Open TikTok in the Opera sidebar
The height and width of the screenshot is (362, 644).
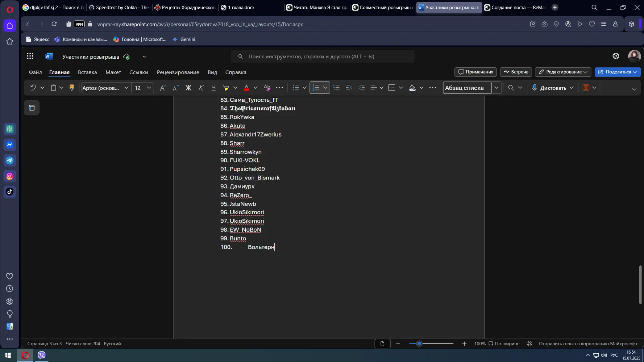10,192
